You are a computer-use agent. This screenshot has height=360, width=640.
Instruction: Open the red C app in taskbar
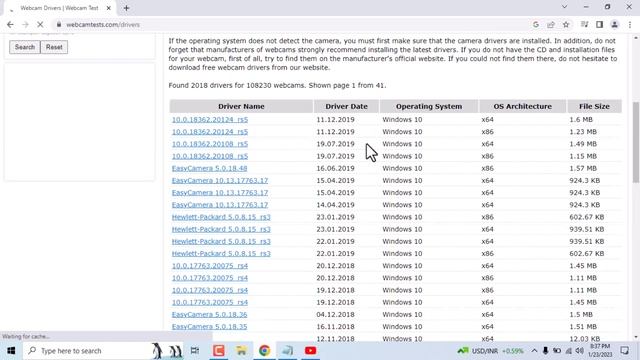[218, 351]
